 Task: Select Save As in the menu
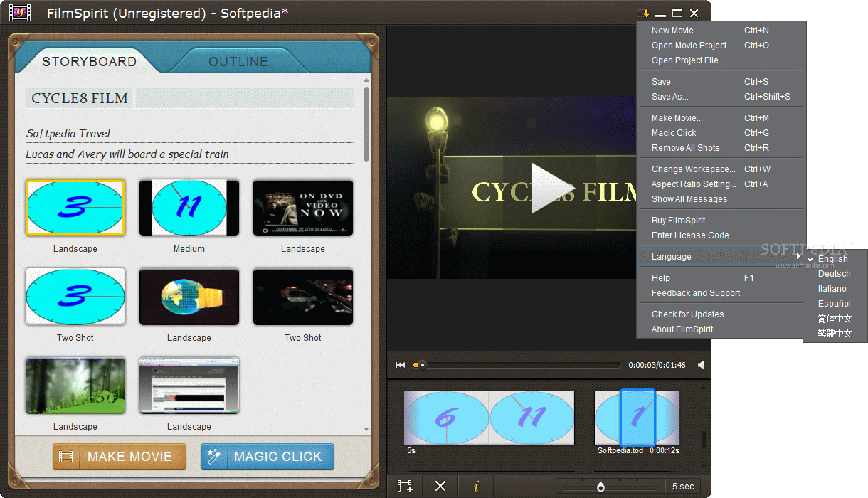pos(721,97)
